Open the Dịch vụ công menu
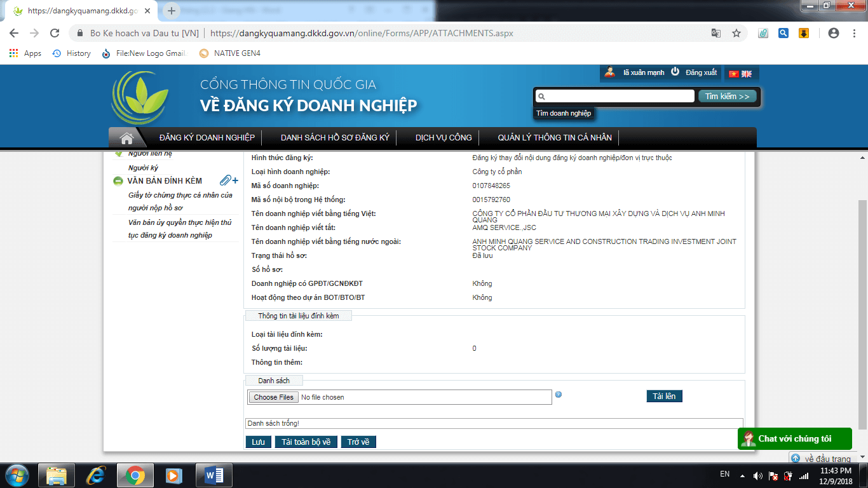Screen dimensions: 868x488 pyautogui.click(x=444, y=138)
